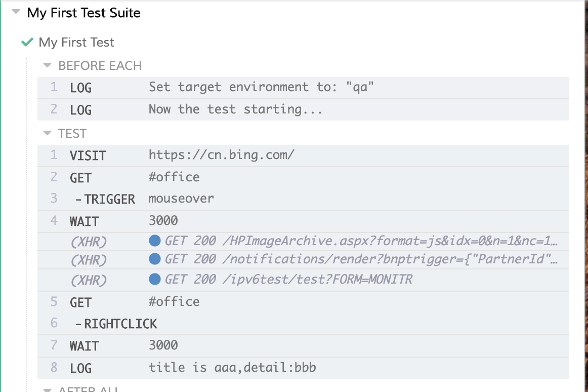This screenshot has width=588, height=392.
Task: Collapse My First Test Suite
Action: point(16,12)
